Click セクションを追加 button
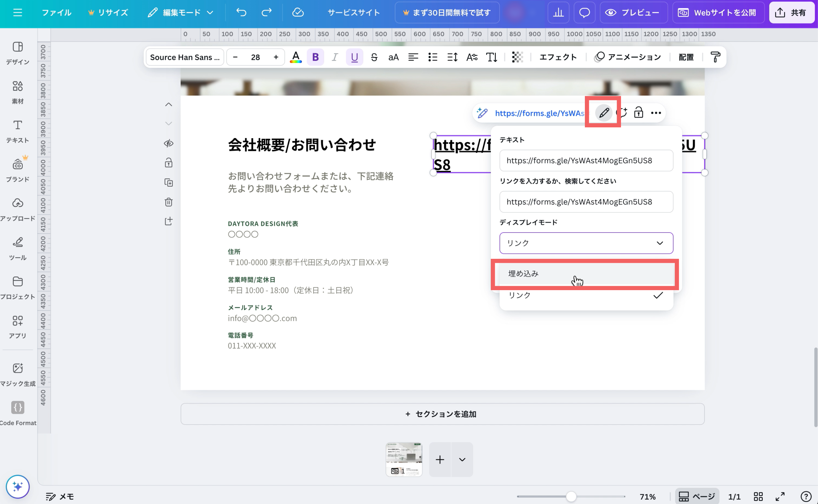 [442, 414]
